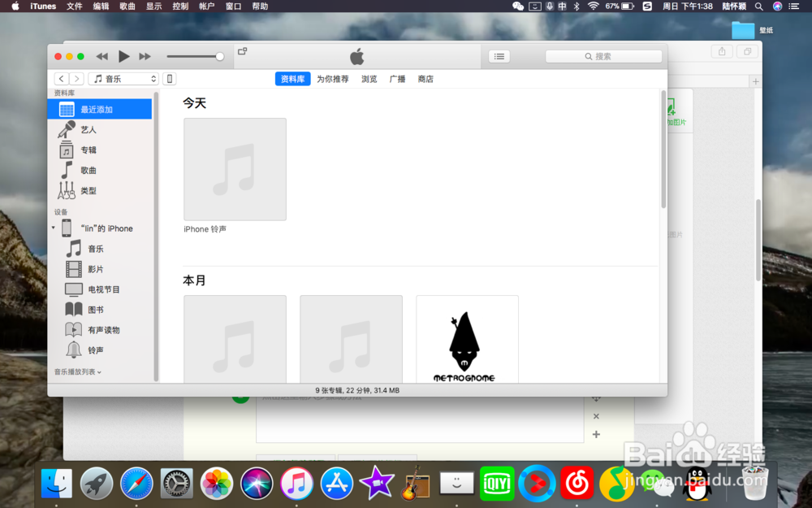The image size is (812, 508).
Task: Open iQIYI from the Dock
Action: pos(497,484)
